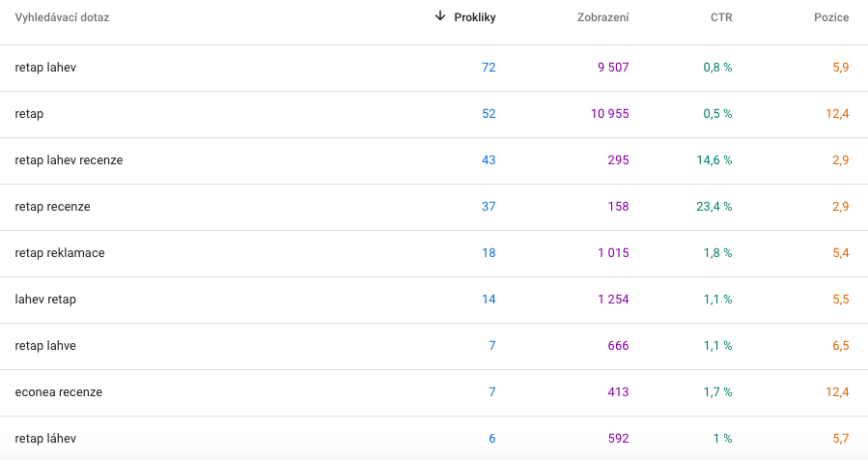Open the 'econea recenze' query row

point(58,392)
